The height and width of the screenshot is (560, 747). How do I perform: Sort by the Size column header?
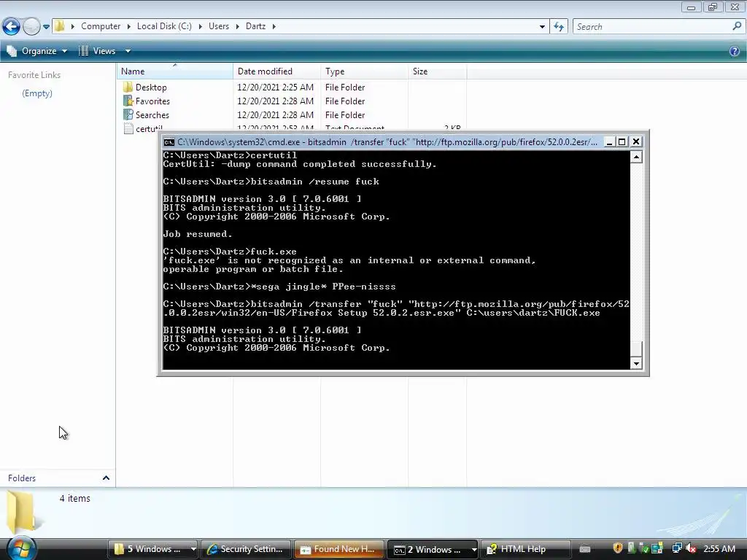pos(438,71)
